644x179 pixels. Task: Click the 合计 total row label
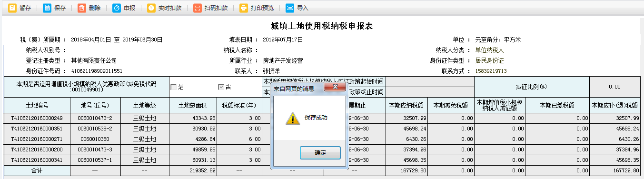click(37, 170)
